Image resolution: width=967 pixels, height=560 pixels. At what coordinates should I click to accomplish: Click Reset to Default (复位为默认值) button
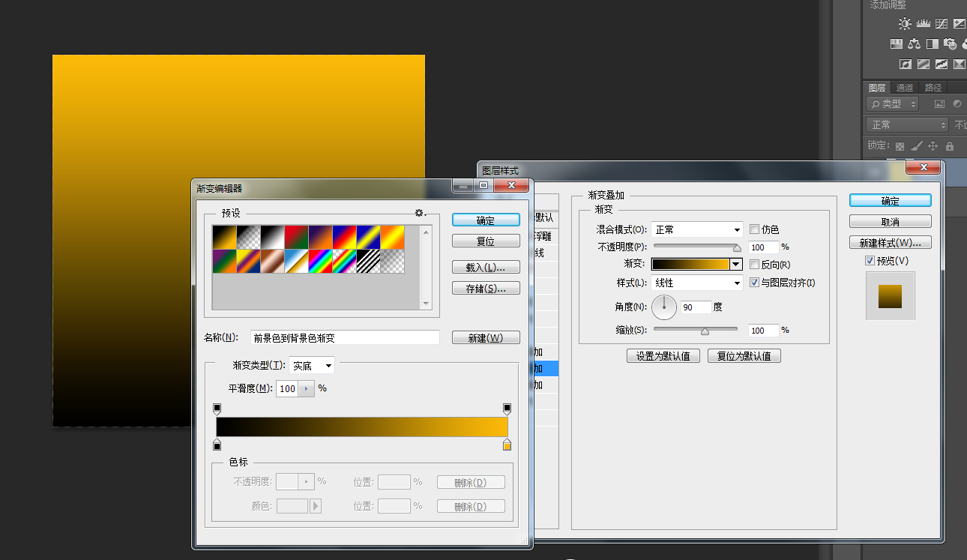point(744,356)
